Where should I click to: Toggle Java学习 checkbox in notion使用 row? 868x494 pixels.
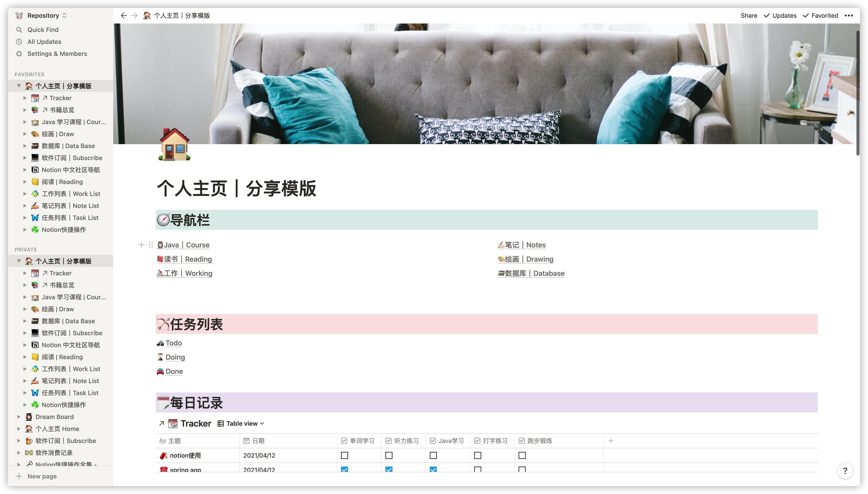[x=433, y=455]
